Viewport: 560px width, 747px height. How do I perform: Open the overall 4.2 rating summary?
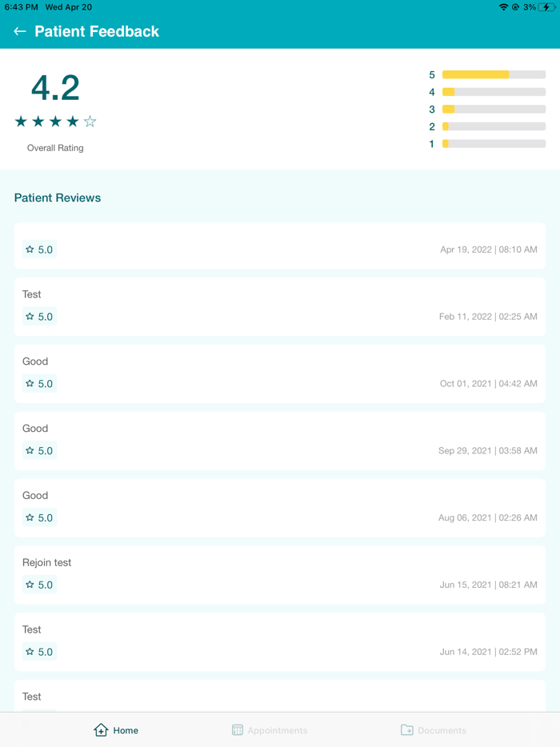coord(55,86)
